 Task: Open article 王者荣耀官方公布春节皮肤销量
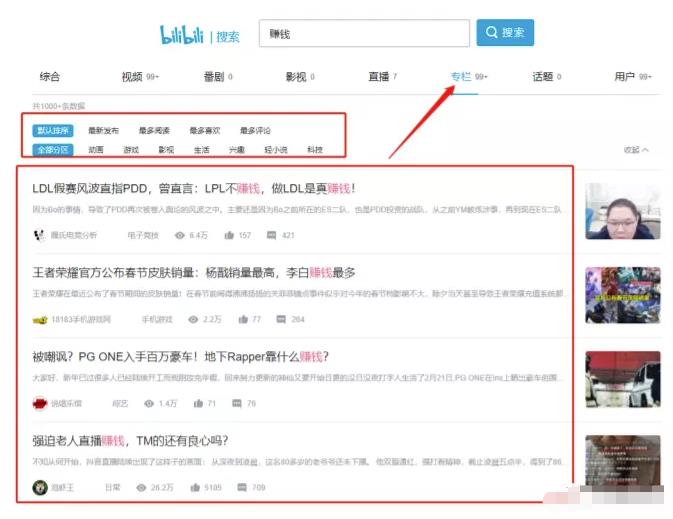(194, 273)
